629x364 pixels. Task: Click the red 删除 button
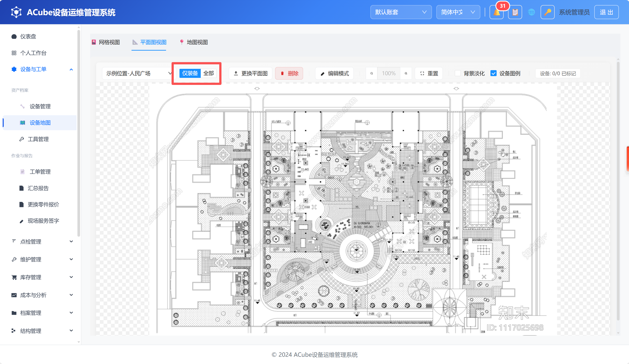point(289,73)
